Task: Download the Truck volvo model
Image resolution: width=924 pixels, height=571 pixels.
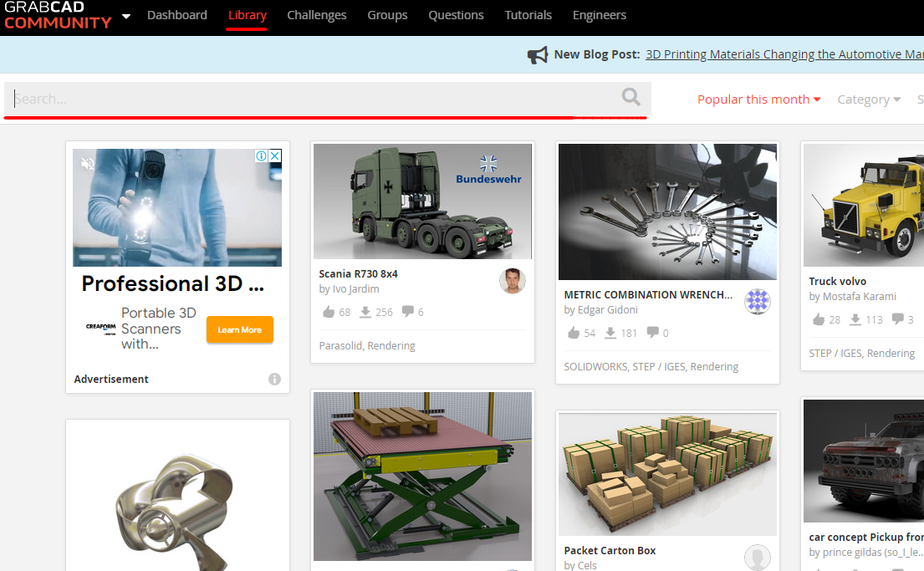Action: coord(855,319)
